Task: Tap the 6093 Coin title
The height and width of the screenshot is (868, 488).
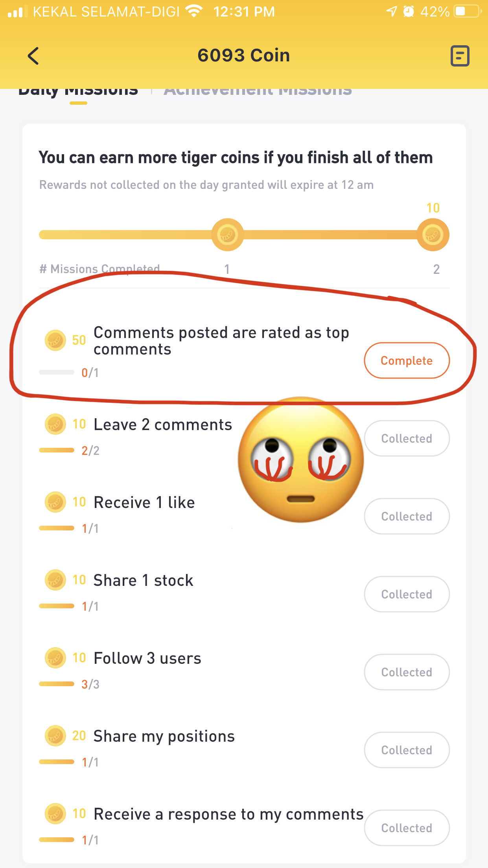Action: (244, 55)
